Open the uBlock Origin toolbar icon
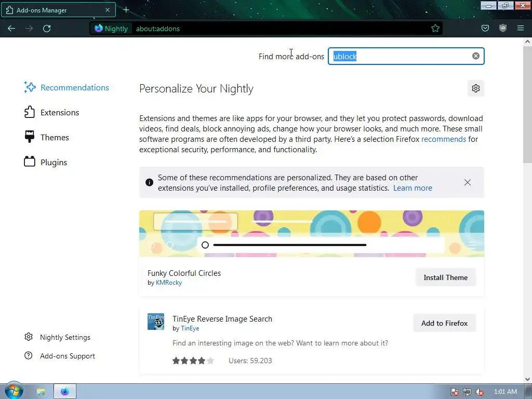 [x=503, y=29]
